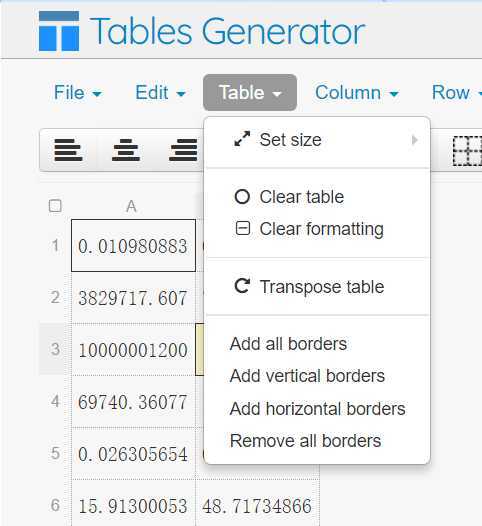
Task: Select row header 5
Action: [55, 453]
